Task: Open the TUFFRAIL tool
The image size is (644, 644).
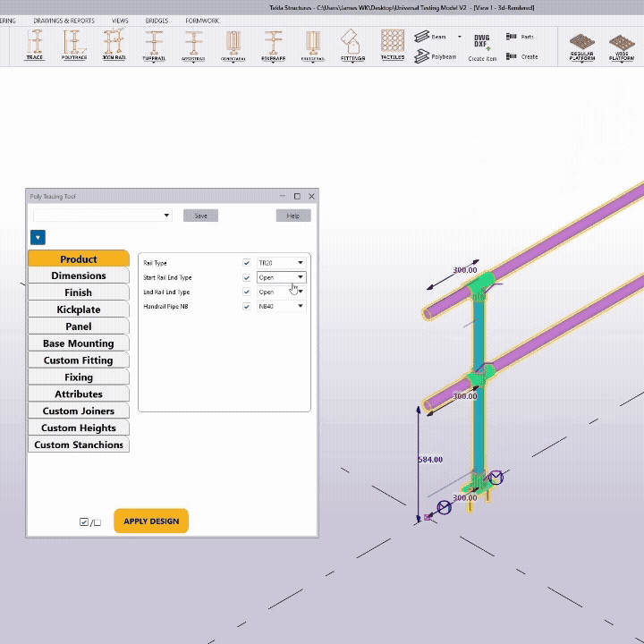Action: pos(154,45)
